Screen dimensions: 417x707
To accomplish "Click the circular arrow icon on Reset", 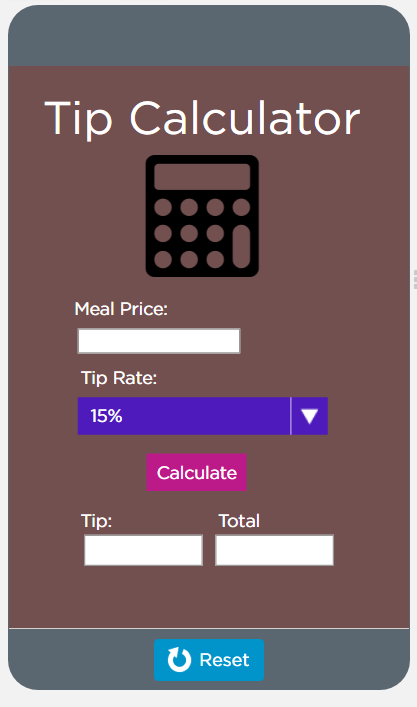I will pyautogui.click(x=179, y=660).
